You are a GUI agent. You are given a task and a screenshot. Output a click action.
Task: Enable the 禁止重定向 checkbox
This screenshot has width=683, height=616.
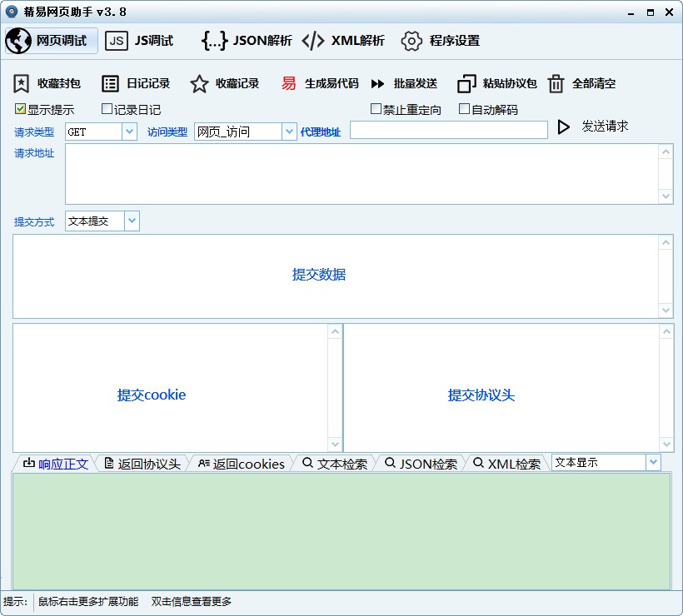376,109
